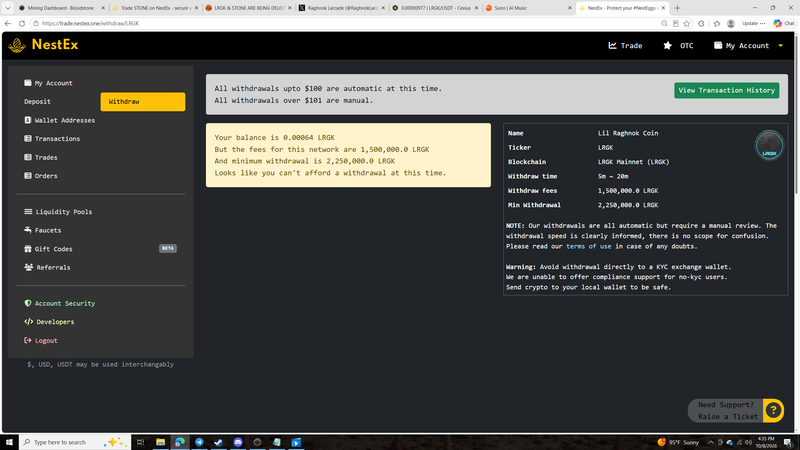Open Wallet Addresses in the sidebar

(59, 120)
